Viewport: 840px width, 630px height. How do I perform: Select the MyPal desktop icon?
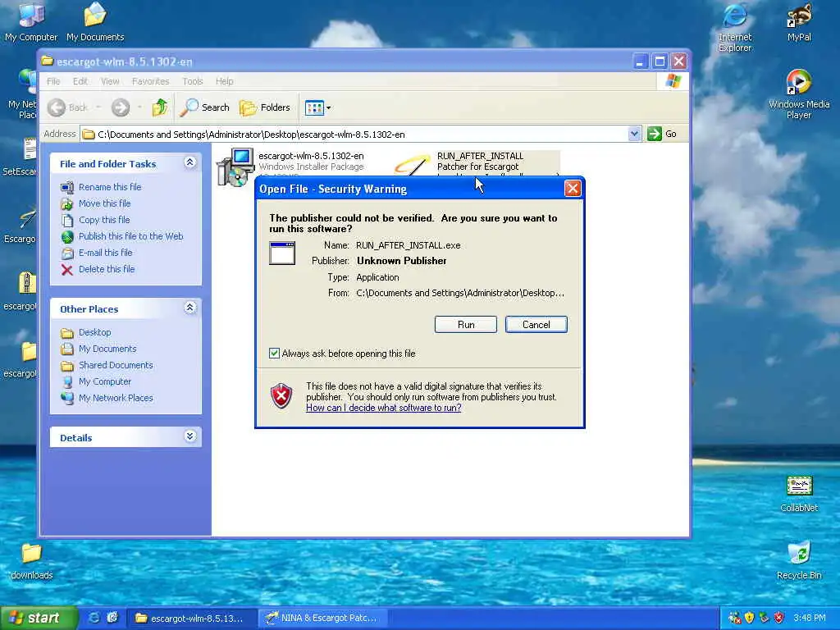(799, 22)
